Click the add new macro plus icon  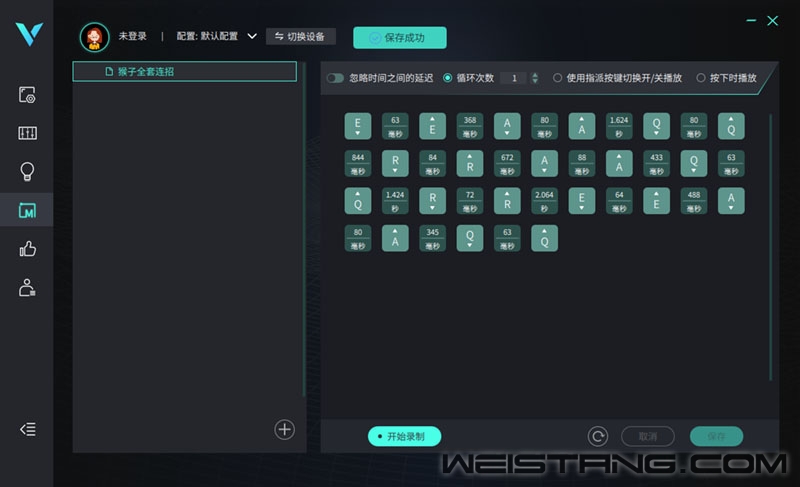285,429
